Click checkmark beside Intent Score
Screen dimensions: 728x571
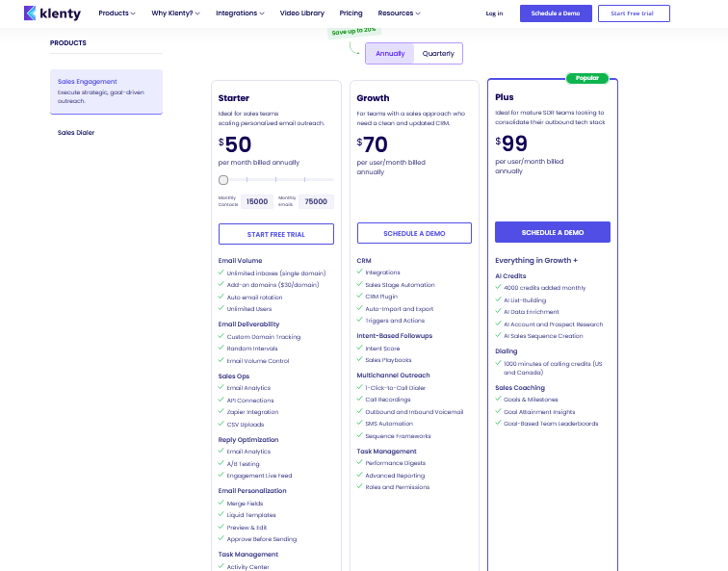(359, 348)
